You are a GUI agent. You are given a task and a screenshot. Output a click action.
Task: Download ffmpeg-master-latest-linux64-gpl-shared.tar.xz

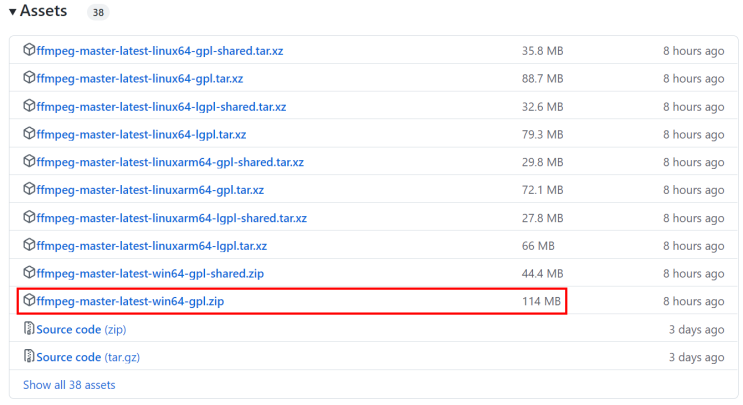click(160, 51)
